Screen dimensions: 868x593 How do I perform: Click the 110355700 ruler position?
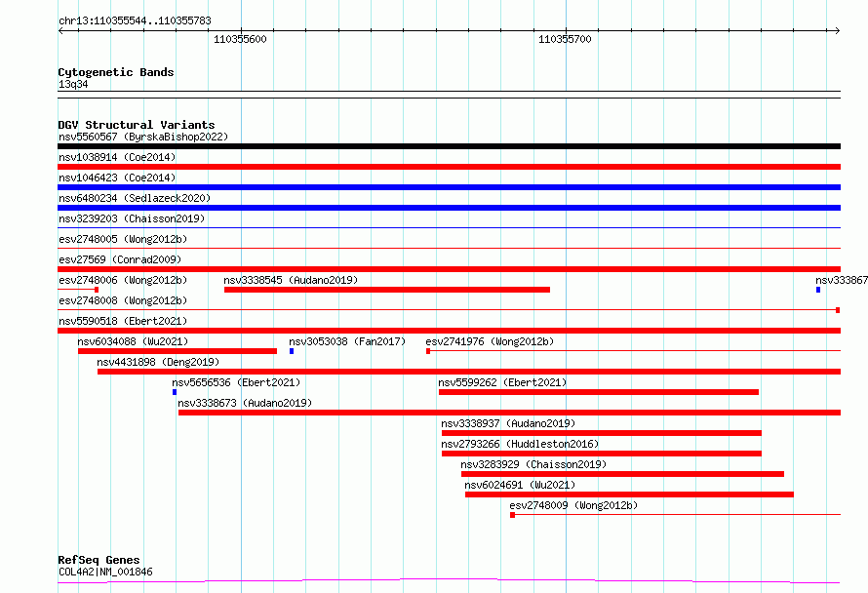[566, 39]
